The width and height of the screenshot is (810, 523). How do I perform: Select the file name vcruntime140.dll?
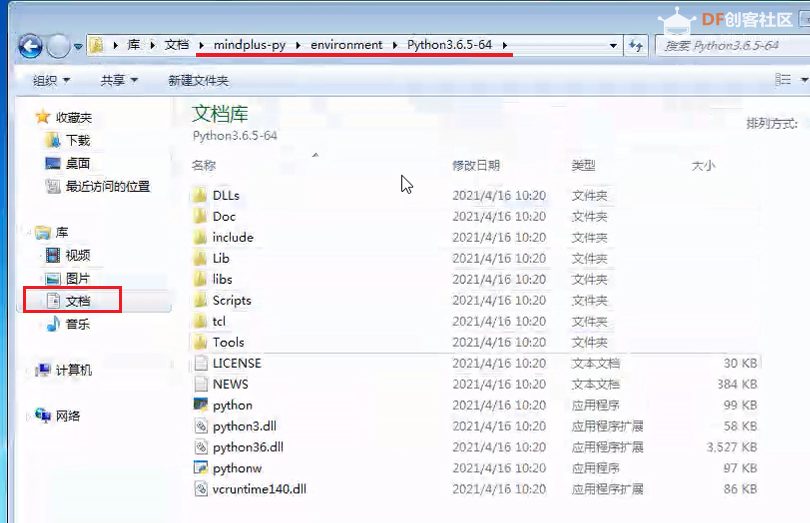[x=259, y=489]
